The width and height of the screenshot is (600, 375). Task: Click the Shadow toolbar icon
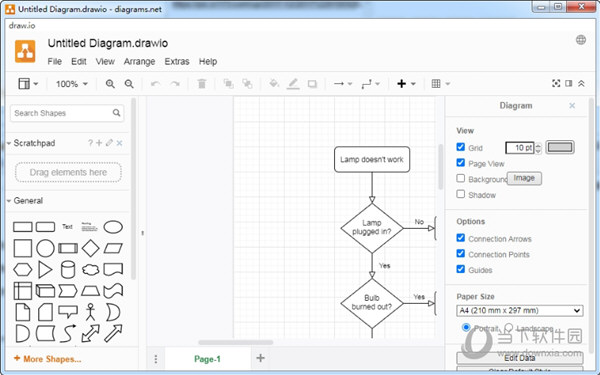(x=312, y=84)
